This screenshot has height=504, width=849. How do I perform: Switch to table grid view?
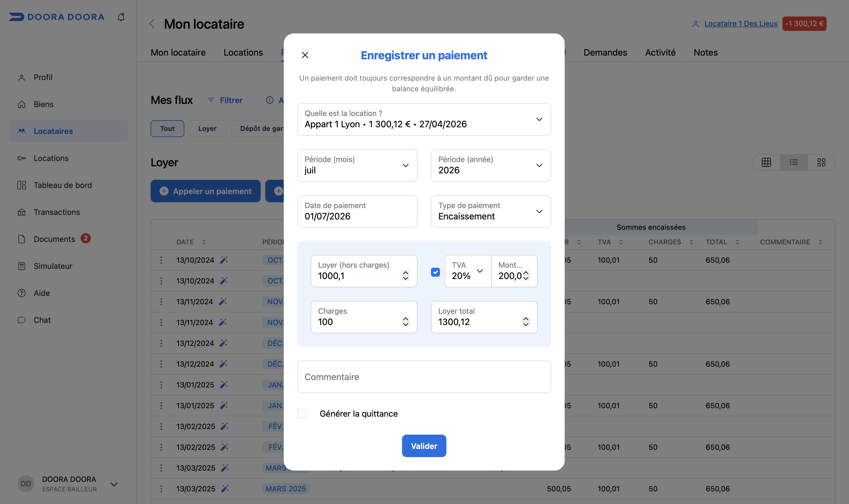pyautogui.click(x=766, y=162)
